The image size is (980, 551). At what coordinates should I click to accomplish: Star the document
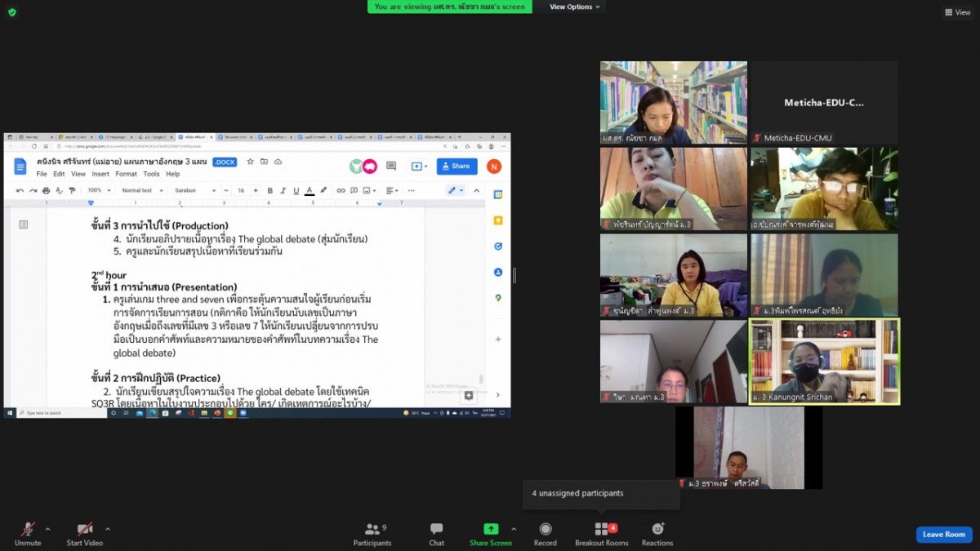(x=251, y=162)
